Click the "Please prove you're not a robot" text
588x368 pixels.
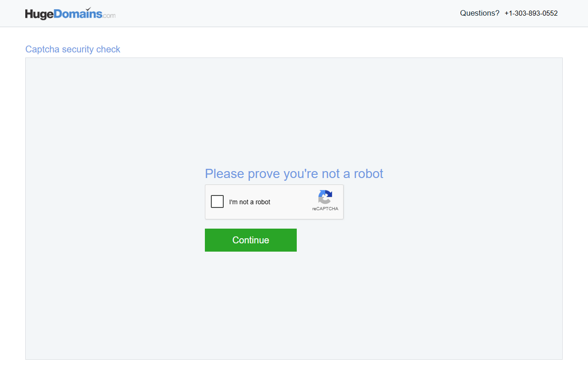tap(294, 173)
